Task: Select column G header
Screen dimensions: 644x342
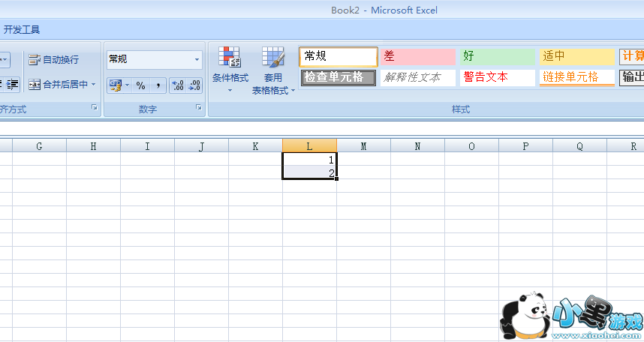Action: point(40,145)
